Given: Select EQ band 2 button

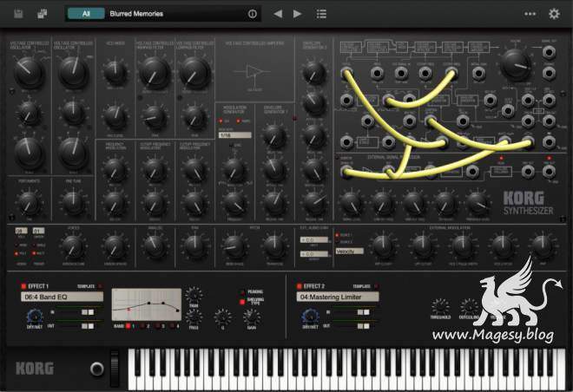Looking at the screenshot, I should click(142, 326).
